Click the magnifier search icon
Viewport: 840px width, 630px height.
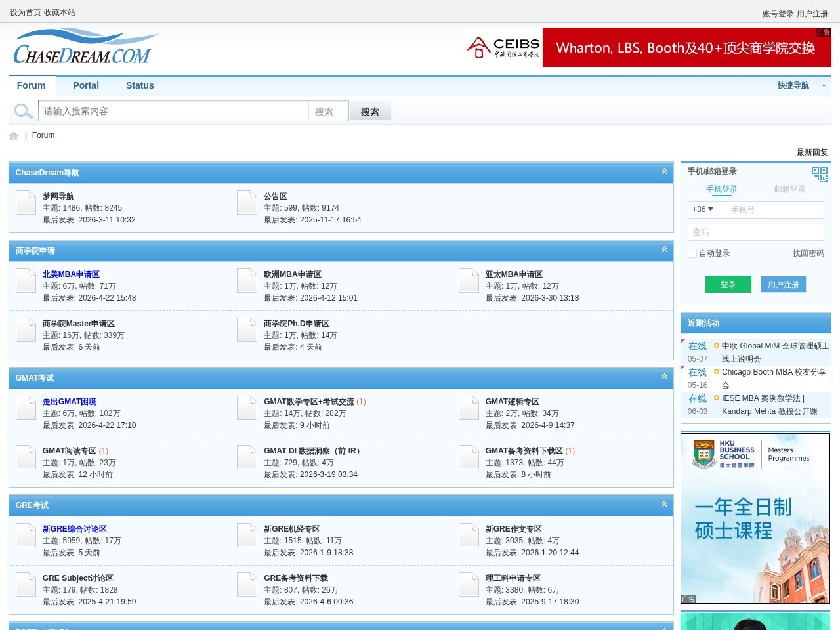[24, 111]
